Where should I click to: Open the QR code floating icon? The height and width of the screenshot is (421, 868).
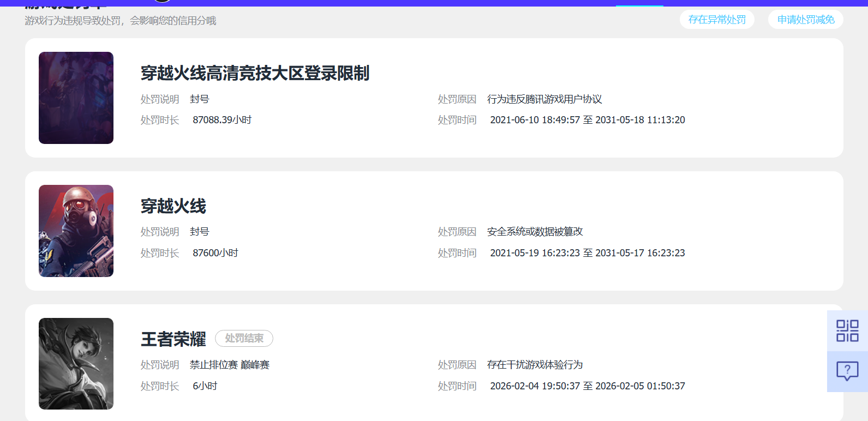click(847, 331)
